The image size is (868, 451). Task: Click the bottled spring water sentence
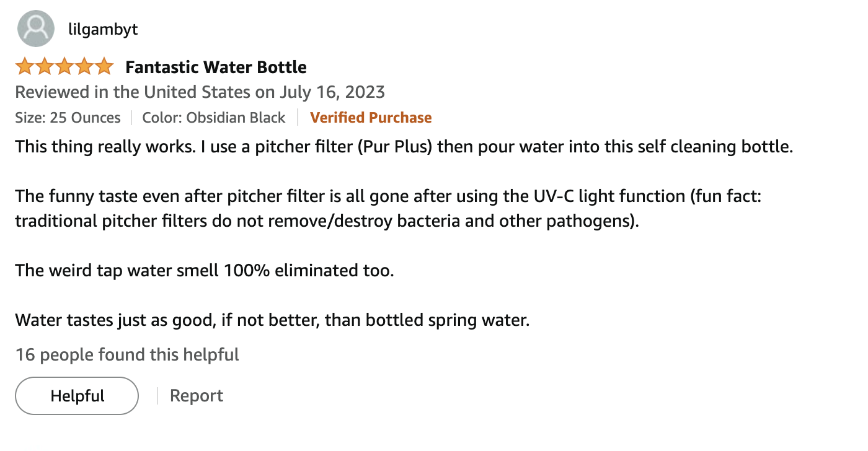pos(272,320)
